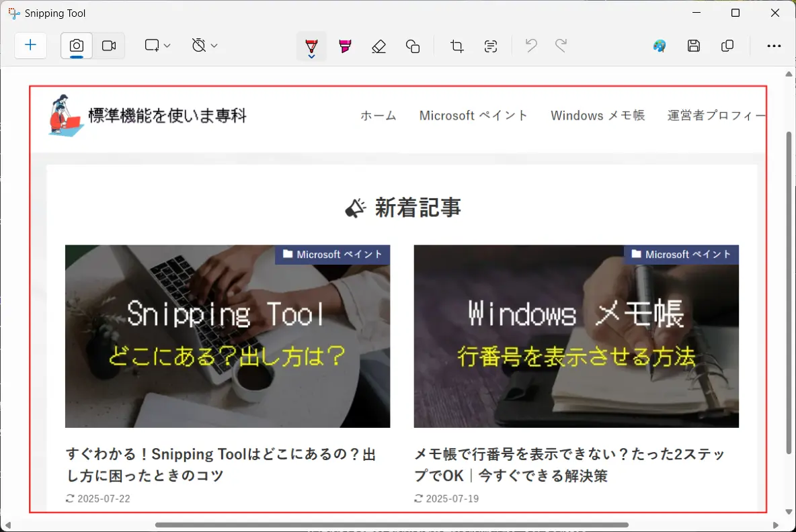The image size is (796, 532).
Task: Undo the last edit
Action: point(531,46)
